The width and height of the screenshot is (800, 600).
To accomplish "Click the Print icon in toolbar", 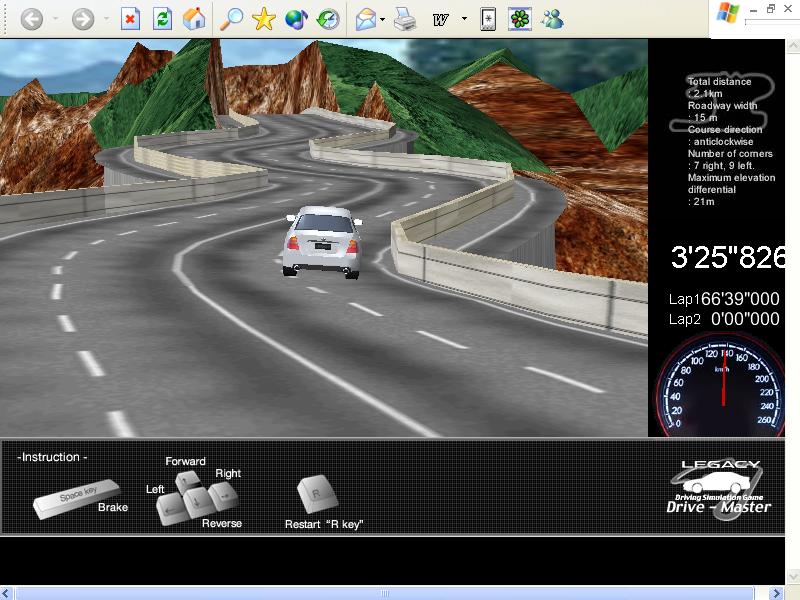I will 404,19.
